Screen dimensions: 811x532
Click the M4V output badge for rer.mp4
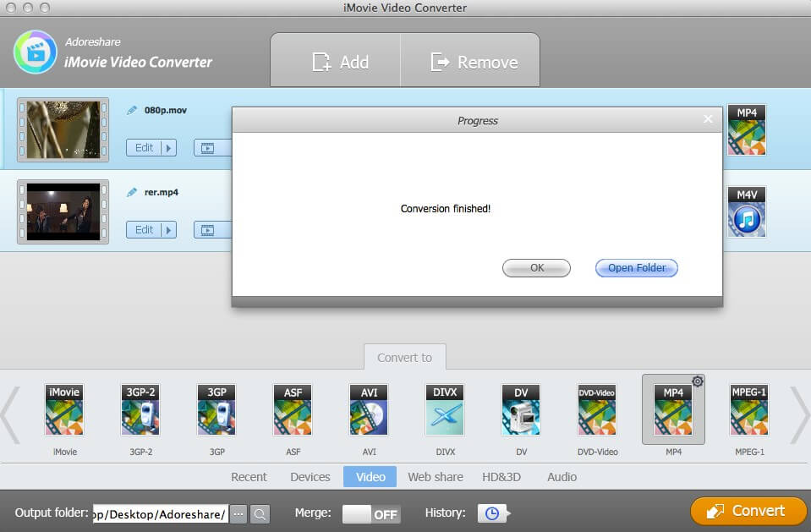coord(747,211)
